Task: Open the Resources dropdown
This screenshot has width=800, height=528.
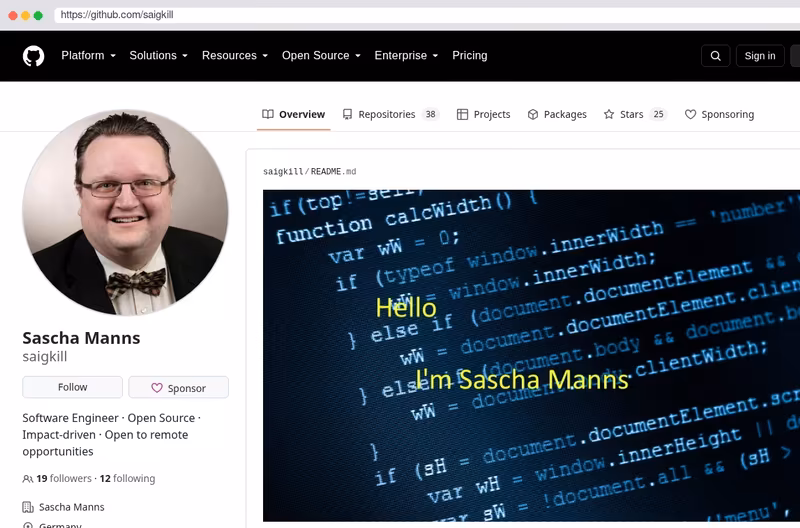Action: coord(235,56)
